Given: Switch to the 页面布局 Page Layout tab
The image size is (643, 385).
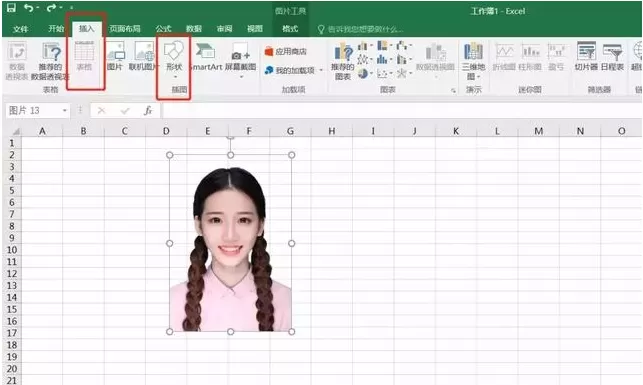Looking at the screenshot, I should click(x=125, y=29).
